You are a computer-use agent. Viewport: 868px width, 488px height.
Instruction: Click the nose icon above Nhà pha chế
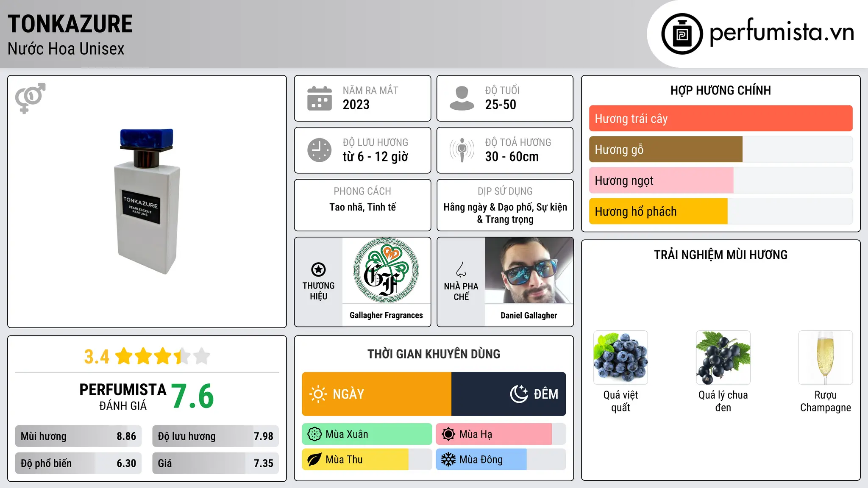click(x=461, y=269)
